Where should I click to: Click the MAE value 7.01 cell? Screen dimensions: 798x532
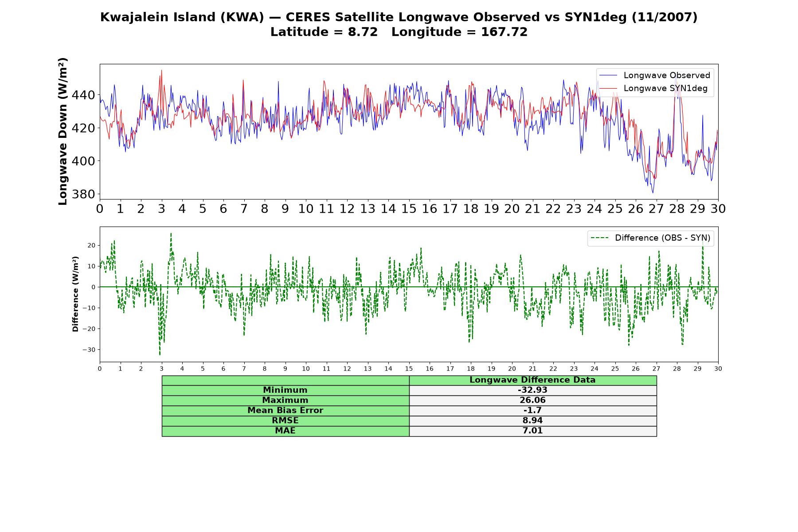[533, 431]
